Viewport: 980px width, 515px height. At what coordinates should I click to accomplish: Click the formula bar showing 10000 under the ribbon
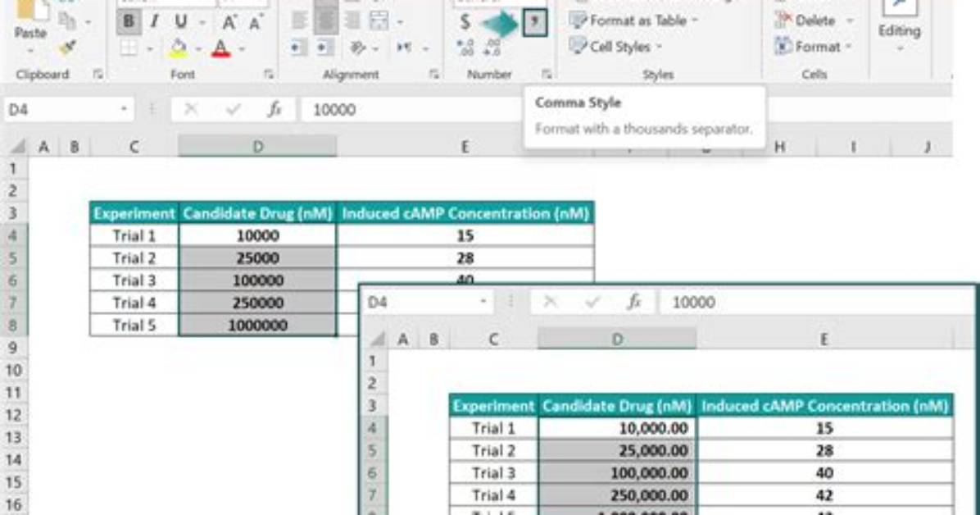[412, 110]
